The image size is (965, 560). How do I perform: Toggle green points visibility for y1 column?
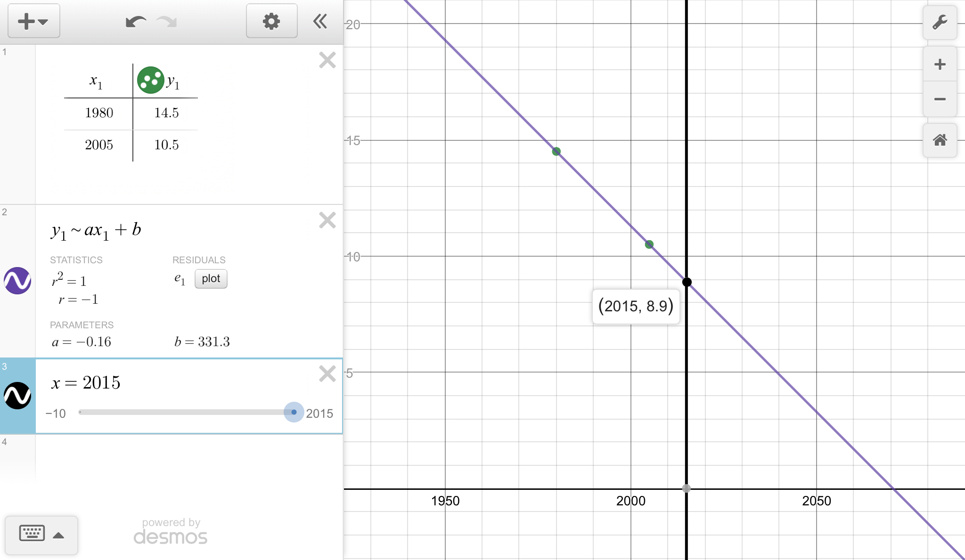(x=150, y=80)
